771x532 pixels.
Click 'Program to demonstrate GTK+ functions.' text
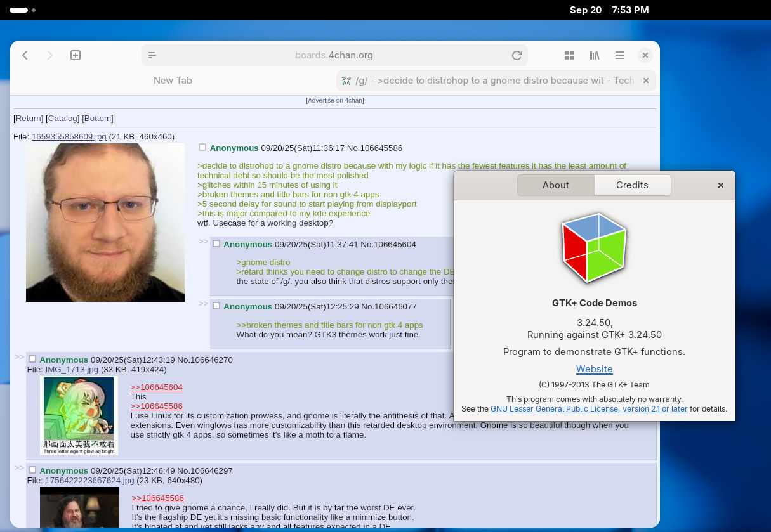coord(595,352)
